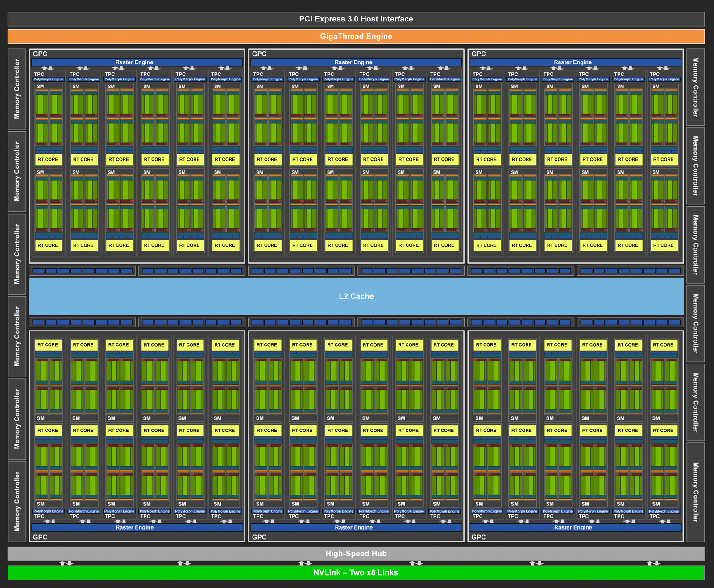Click the first arrow pair under top-left Raster Engine

(x=47, y=69)
